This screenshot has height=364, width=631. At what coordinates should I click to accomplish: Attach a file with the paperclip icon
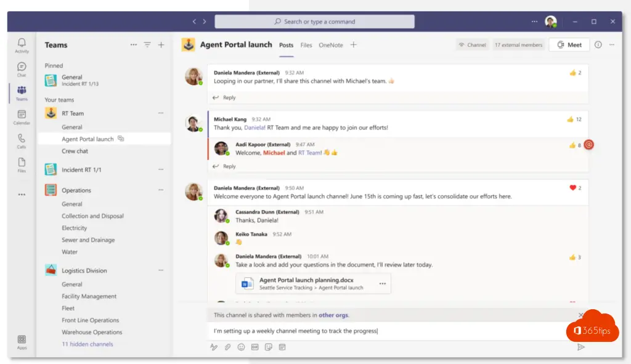click(x=227, y=347)
